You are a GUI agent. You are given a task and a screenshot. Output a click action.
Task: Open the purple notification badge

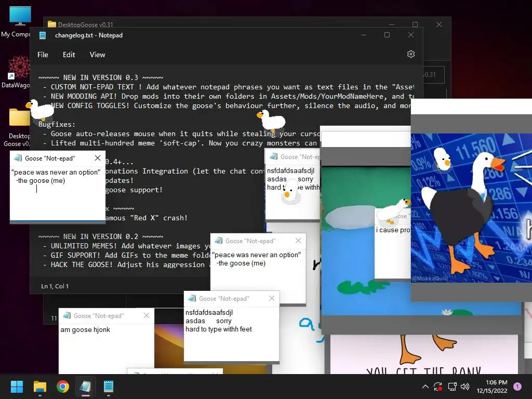point(517,386)
